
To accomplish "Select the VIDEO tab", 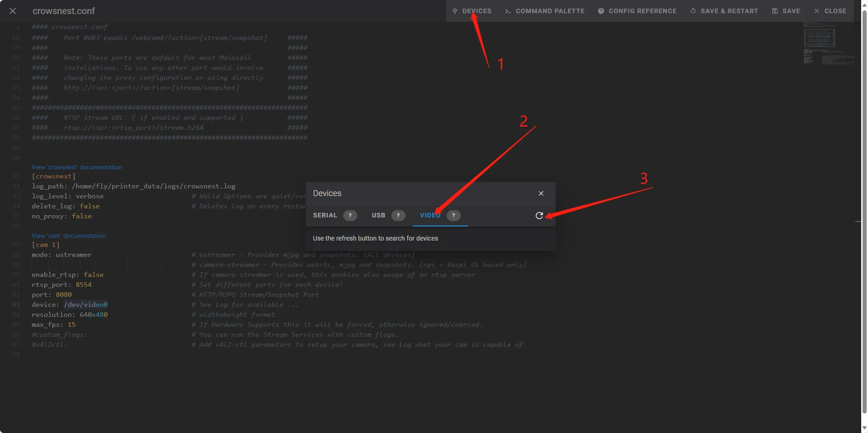I will [430, 216].
